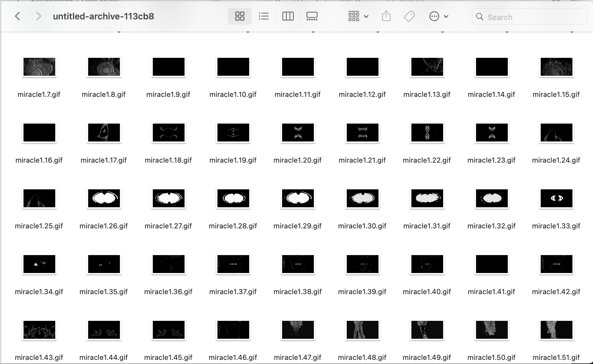The image size is (593, 364).
Task: Click the filename miracle1.34.gif
Action: (39, 292)
